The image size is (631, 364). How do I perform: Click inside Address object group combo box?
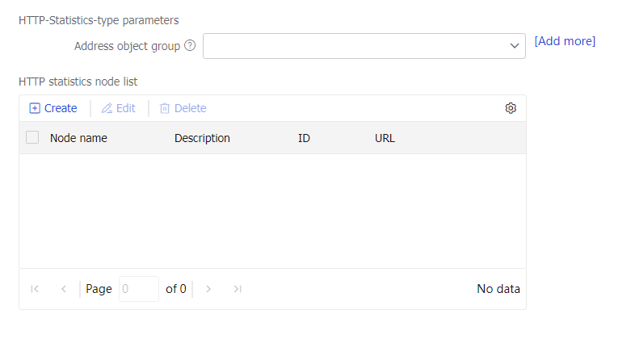pos(355,46)
